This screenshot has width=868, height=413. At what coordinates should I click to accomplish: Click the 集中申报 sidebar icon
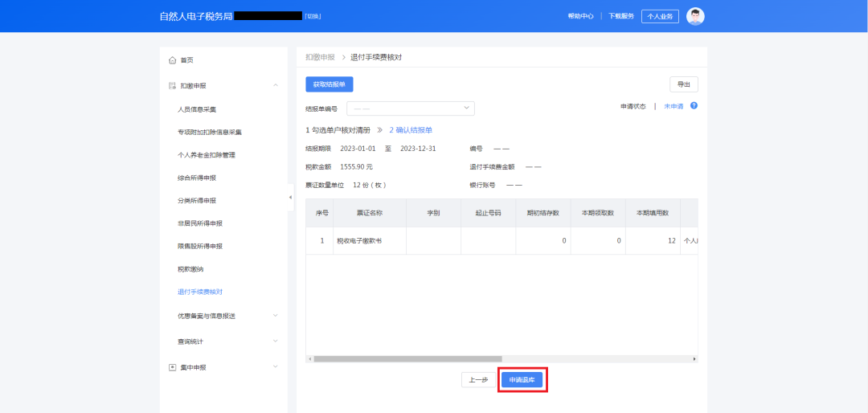coord(172,367)
